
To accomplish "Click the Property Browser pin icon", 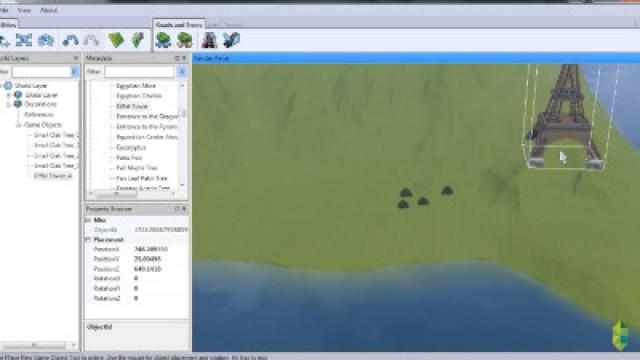I will click(x=177, y=209).
